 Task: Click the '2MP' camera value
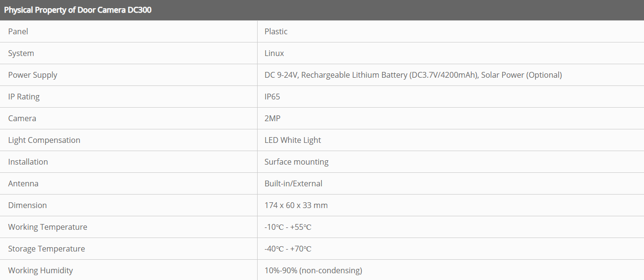click(x=272, y=118)
